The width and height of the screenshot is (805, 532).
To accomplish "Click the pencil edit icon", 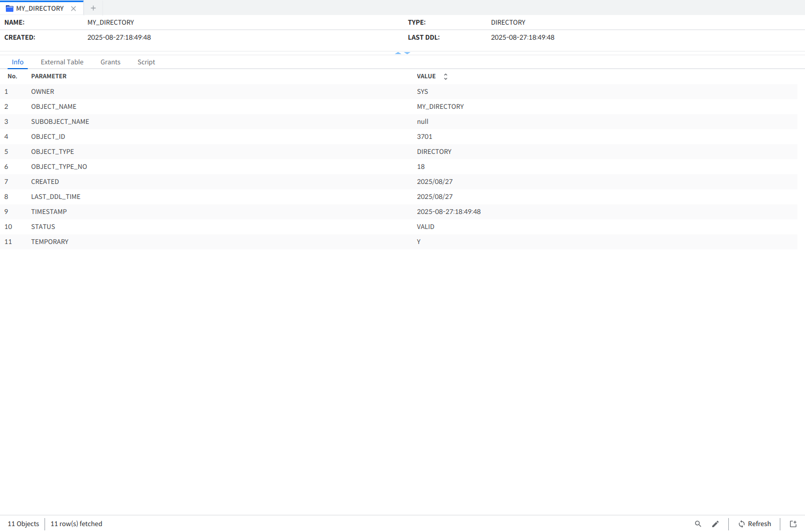I will click(x=715, y=524).
